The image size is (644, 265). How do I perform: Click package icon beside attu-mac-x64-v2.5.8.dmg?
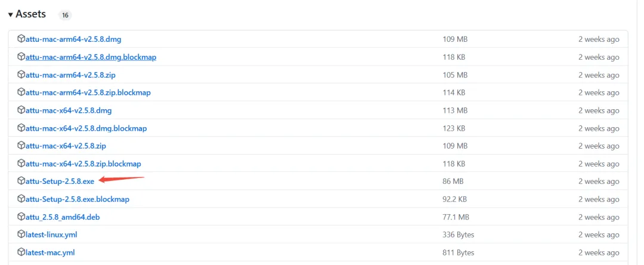coord(21,110)
